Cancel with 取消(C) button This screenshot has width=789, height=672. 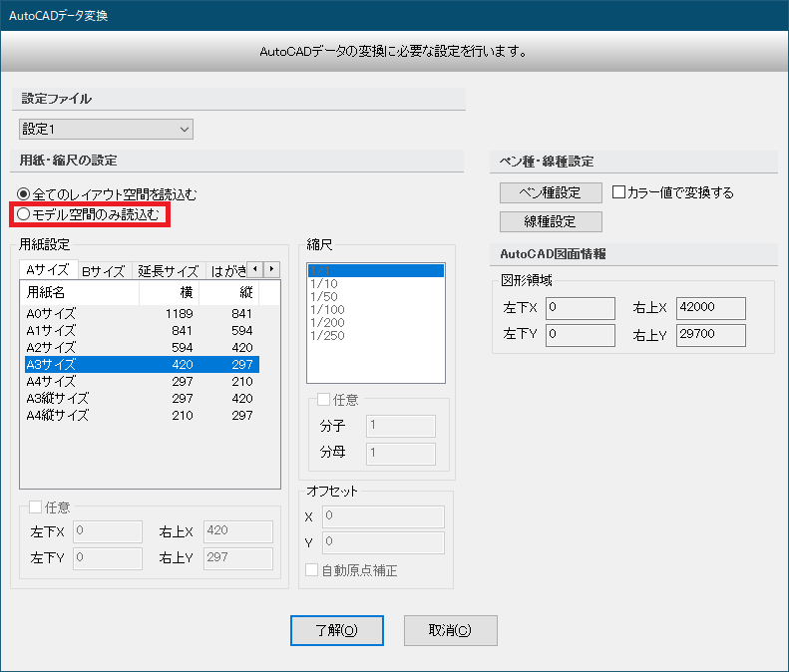click(450, 630)
